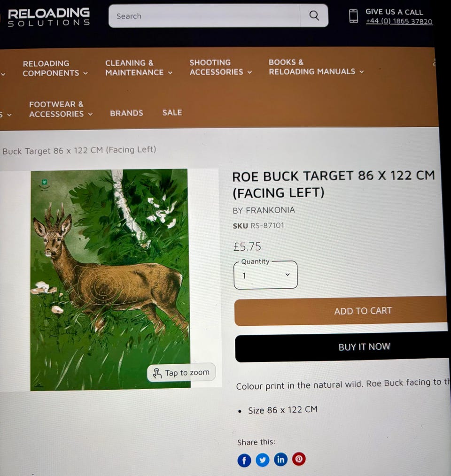451x476 pixels.
Task: Share on Facebook icon
Action: pyautogui.click(x=244, y=460)
